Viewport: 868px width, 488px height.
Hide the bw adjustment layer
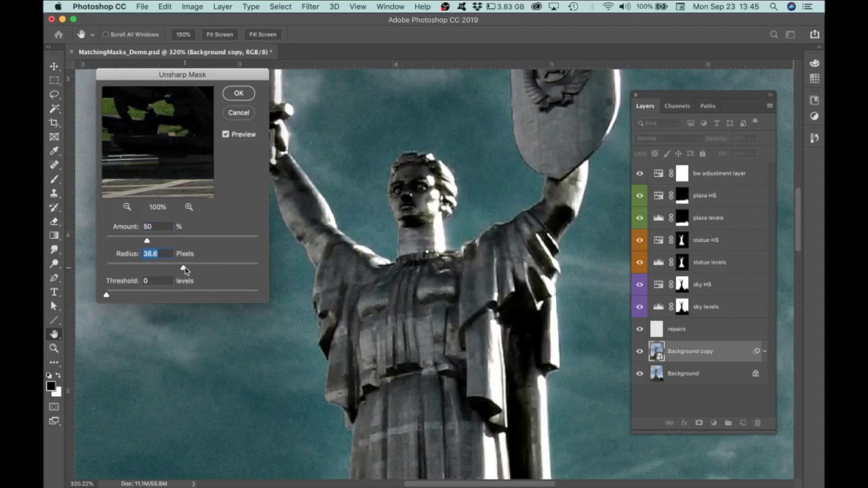click(x=639, y=174)
